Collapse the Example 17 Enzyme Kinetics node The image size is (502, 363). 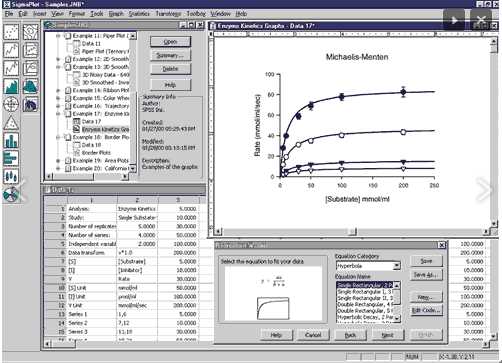click(58, 114)
